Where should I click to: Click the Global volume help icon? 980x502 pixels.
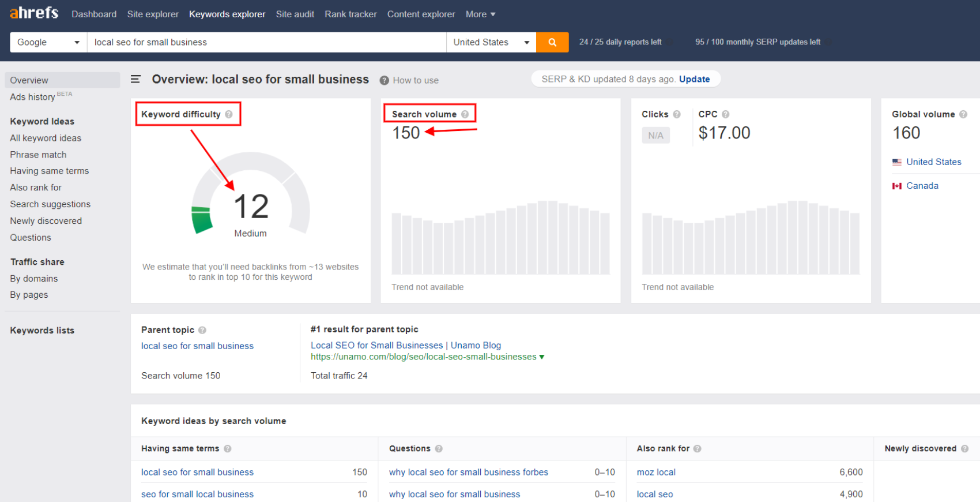pyautogui.click(x=963, y=114)
